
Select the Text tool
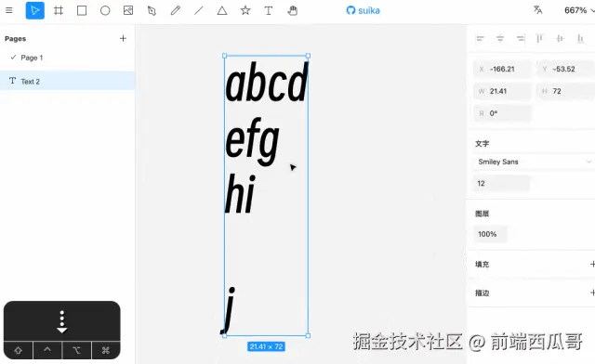click(x=269, y=10)
